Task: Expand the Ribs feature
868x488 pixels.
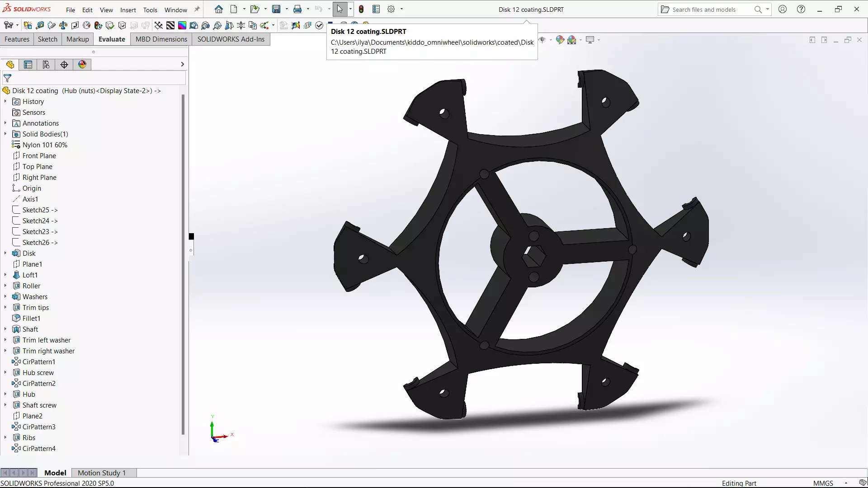Action: 5,437
